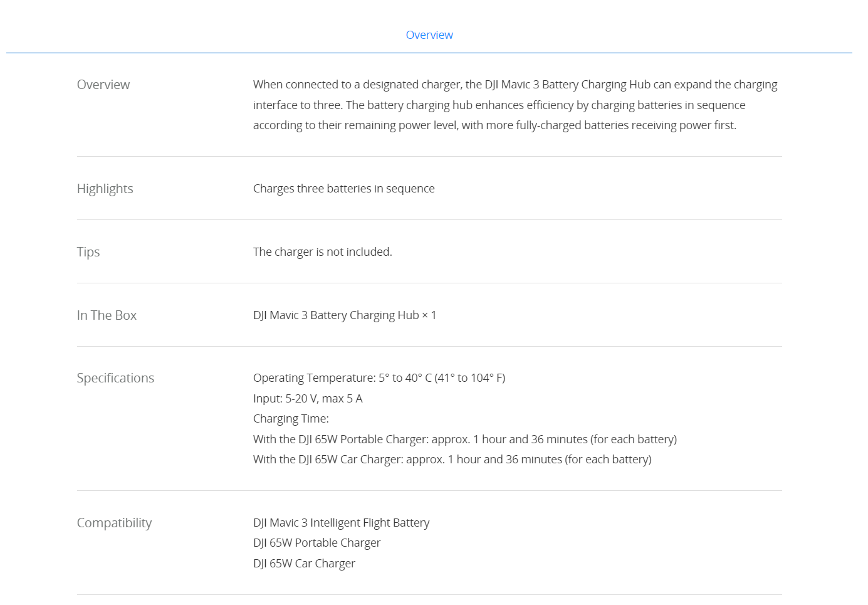Click 'The charger is not included' text
This screenshot has height=605, width=868.
point(322,252)
